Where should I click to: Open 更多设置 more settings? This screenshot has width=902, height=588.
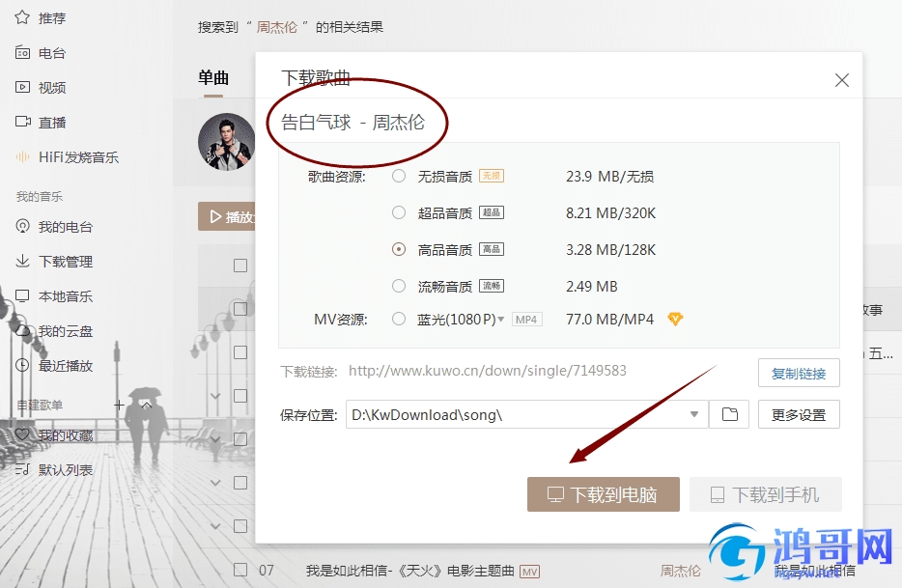click(x=799, y=414)
